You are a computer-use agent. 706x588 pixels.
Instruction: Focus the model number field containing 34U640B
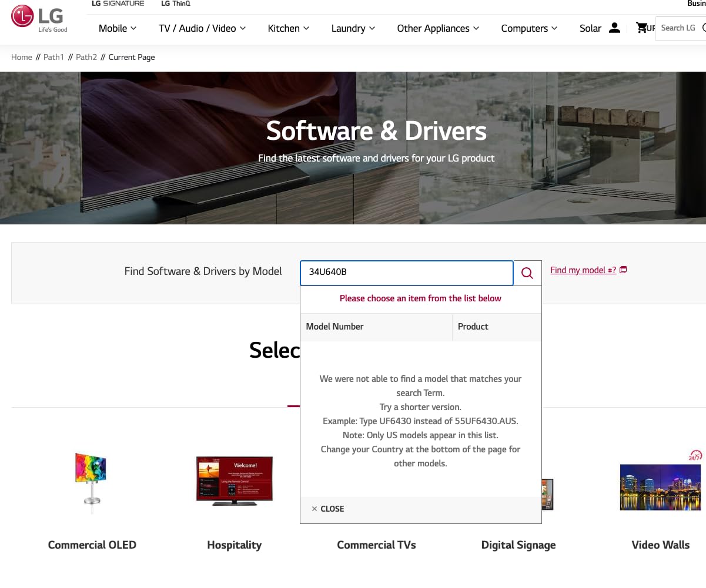(x=407, y=273)
